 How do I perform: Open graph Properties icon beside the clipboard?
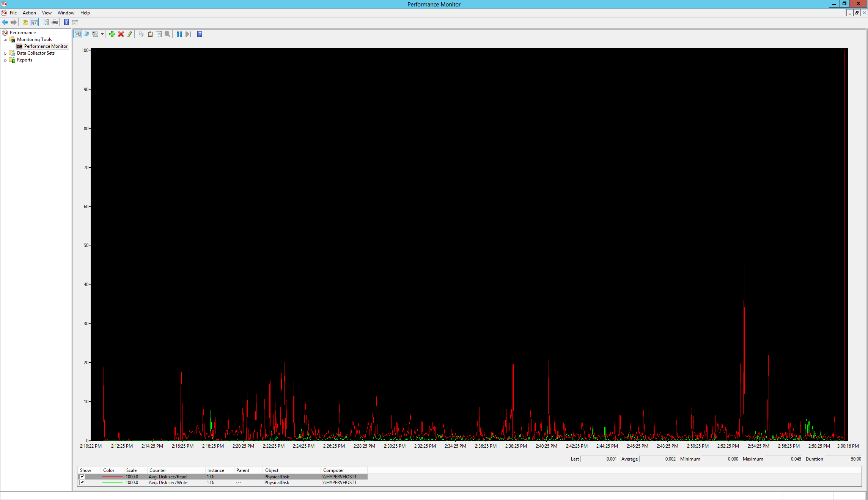[159, 34]
